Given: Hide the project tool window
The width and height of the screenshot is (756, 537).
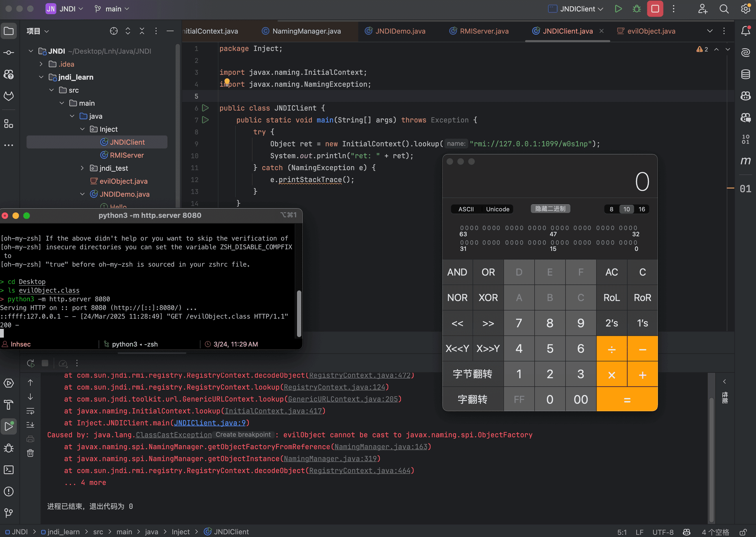Looking at the screenshot, I should point(170,31).
